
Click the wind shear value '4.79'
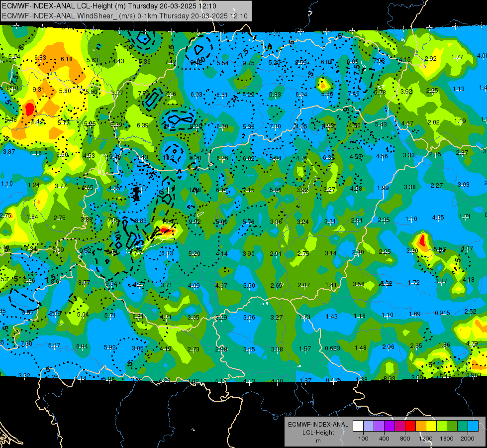[x=472, y=343]
